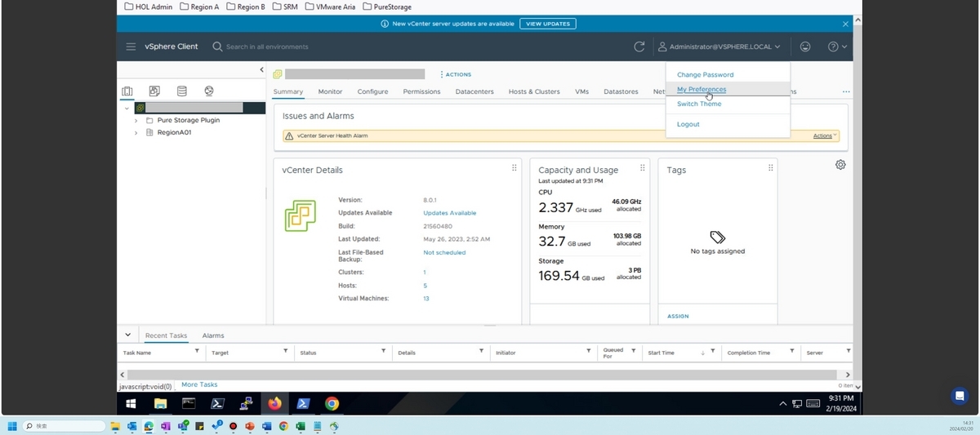Select Switch Theme from user menu
The width and height of the screenshot is (980, 435).
coord(699,104)
